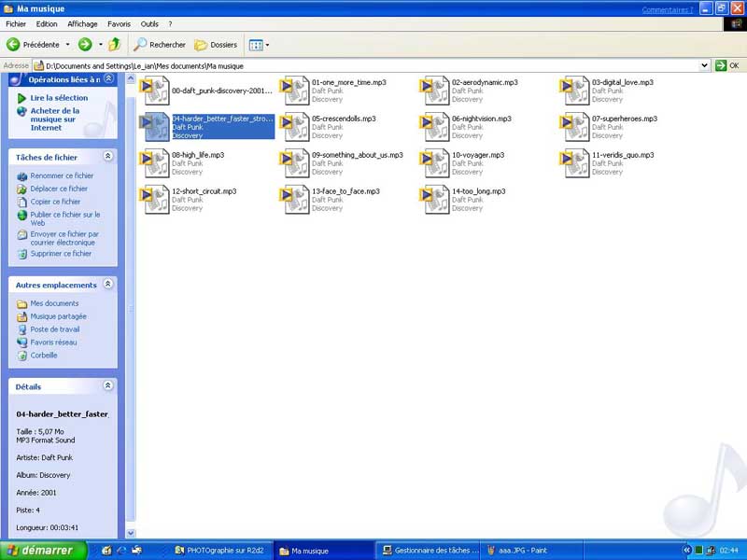Open the ? help menu
Screen dimensions: 747x560
pyautogui.click(x=170, y=24)
